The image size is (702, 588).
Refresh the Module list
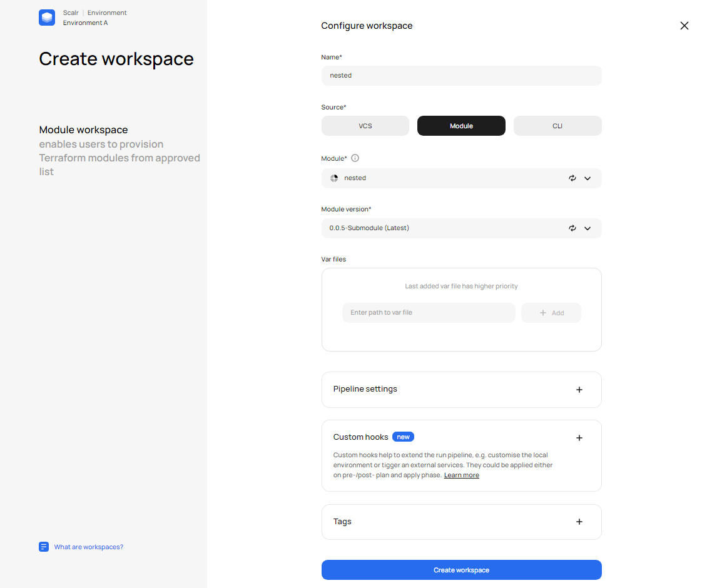click(x=572, y=178)
